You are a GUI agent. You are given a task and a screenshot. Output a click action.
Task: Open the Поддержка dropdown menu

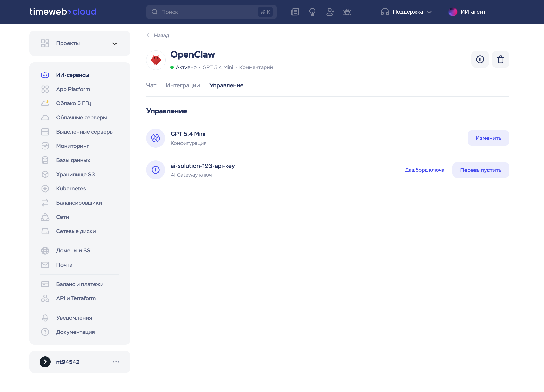pos(406,12)
